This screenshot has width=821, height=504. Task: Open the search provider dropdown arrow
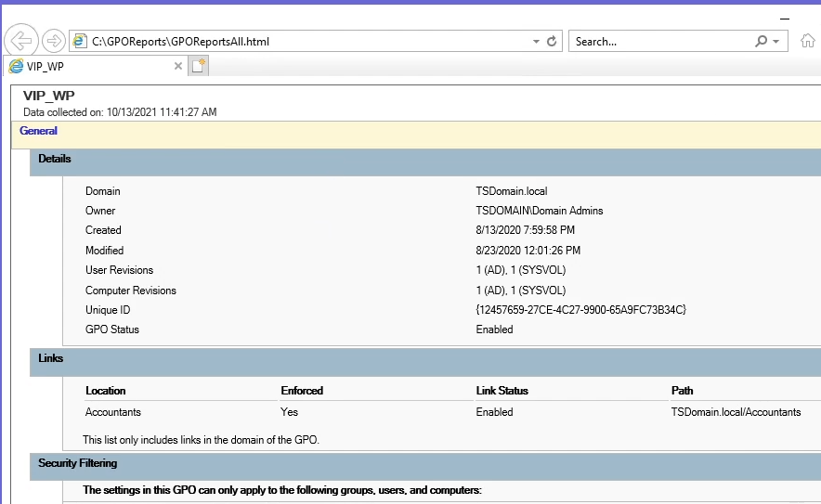pyautogui.click(x=776, y=41)
